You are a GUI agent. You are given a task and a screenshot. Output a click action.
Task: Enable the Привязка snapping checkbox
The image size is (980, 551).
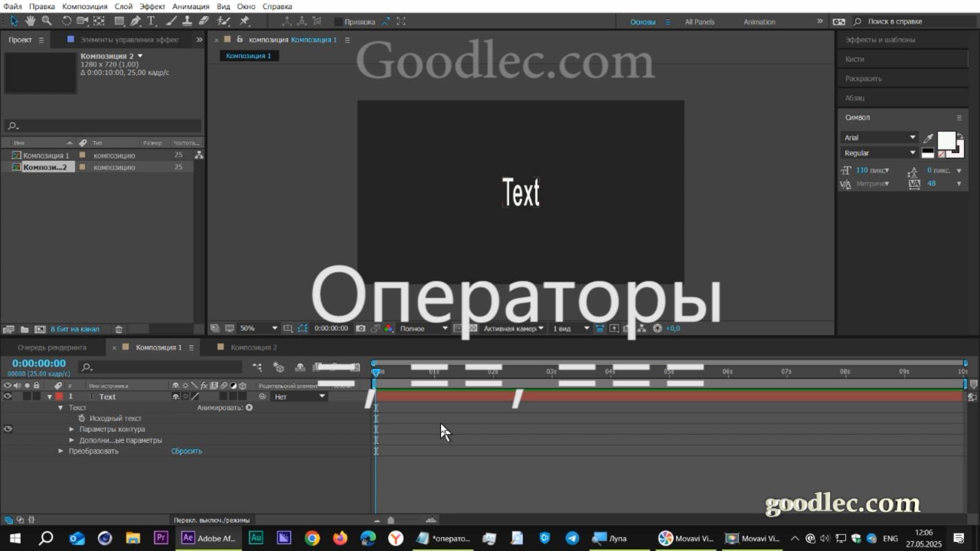point(338,21)
